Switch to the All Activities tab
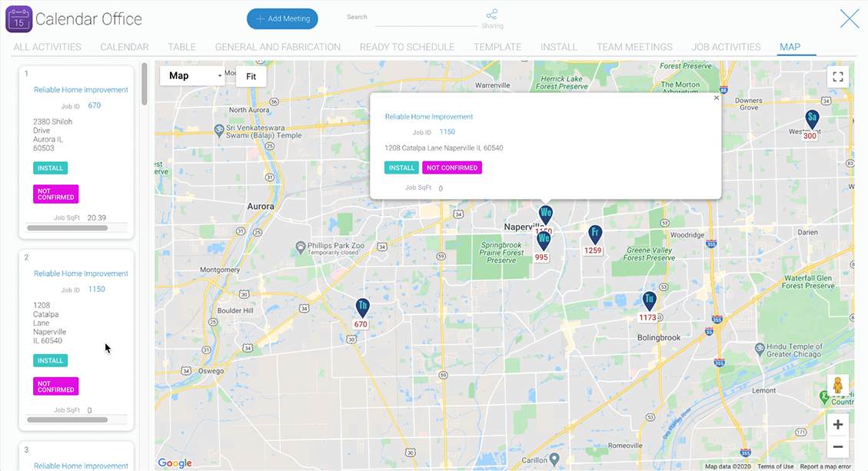The height and width of the screenshot is (471, 868). (x=48, y=47)
